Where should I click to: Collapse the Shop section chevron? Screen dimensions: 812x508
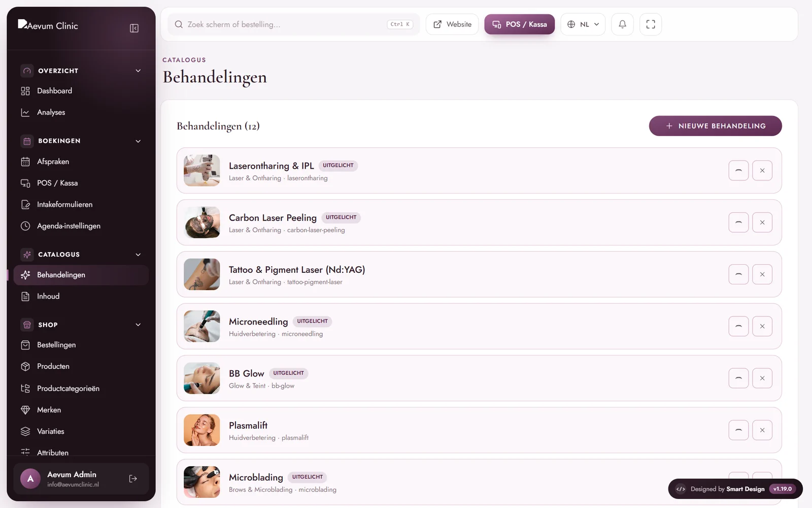[x=138, y=325]
